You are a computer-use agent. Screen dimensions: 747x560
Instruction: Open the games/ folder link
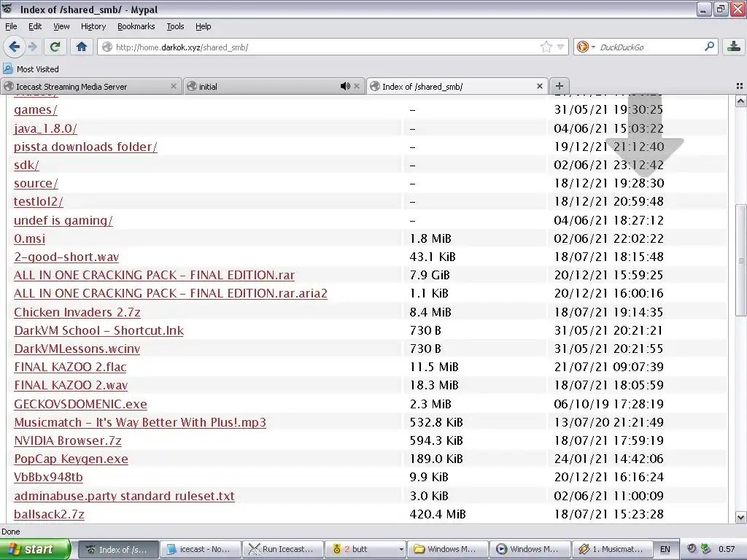(x=36, y=109)
